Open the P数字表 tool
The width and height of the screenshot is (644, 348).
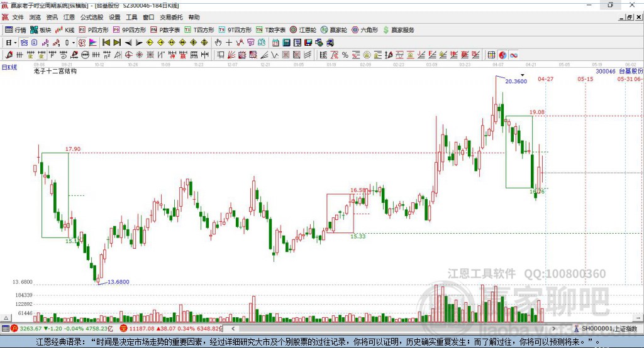[x=165, y=30]
